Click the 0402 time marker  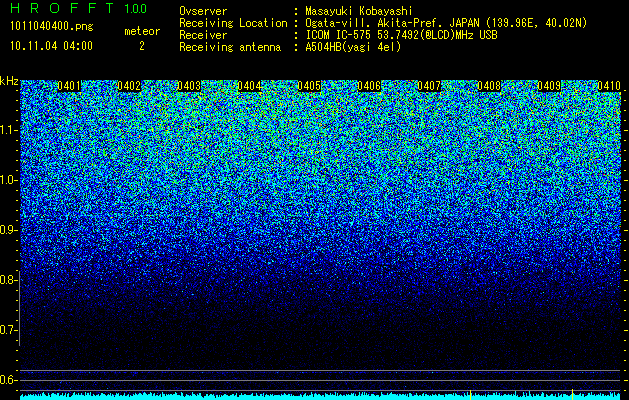[129, 86]
